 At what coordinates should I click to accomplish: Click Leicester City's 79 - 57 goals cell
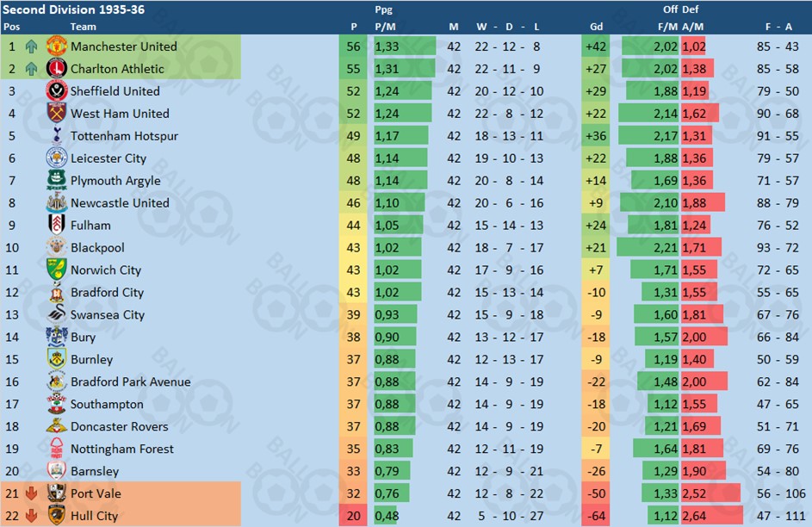click(x=778, y=158)
